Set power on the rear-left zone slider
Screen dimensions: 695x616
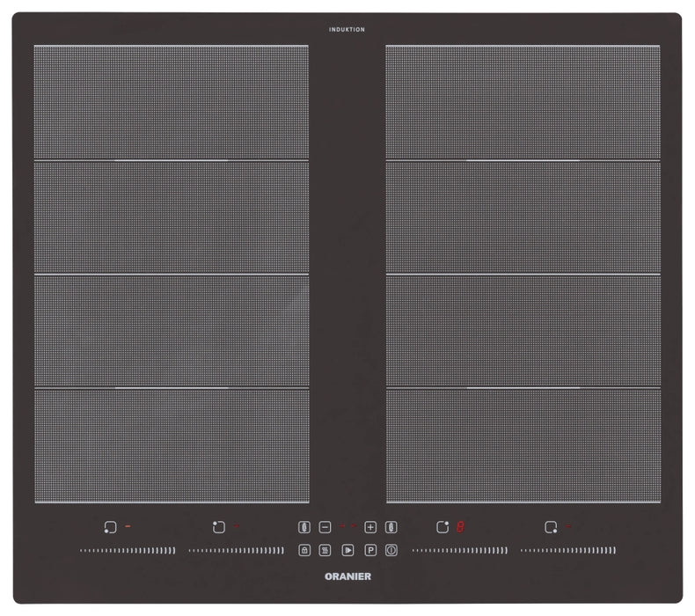[237, 550]
